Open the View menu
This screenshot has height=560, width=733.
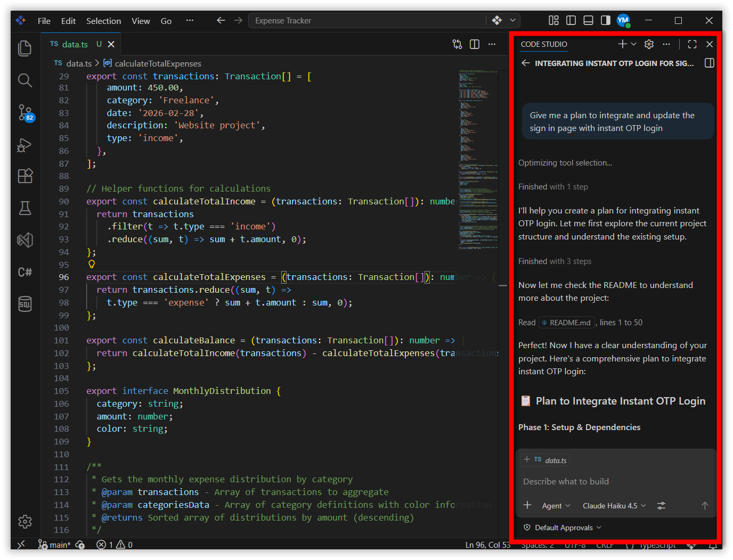141,21
